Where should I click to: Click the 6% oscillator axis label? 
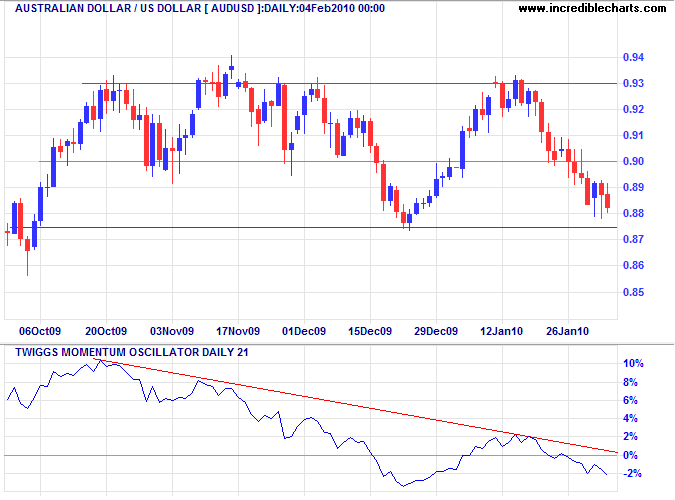(x=630, y=400)
